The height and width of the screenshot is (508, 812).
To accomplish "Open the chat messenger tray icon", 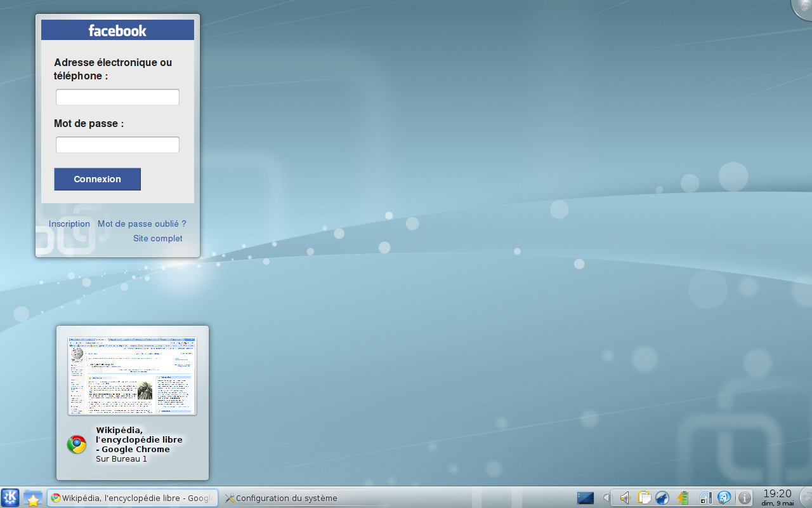I will click(724, 498).
